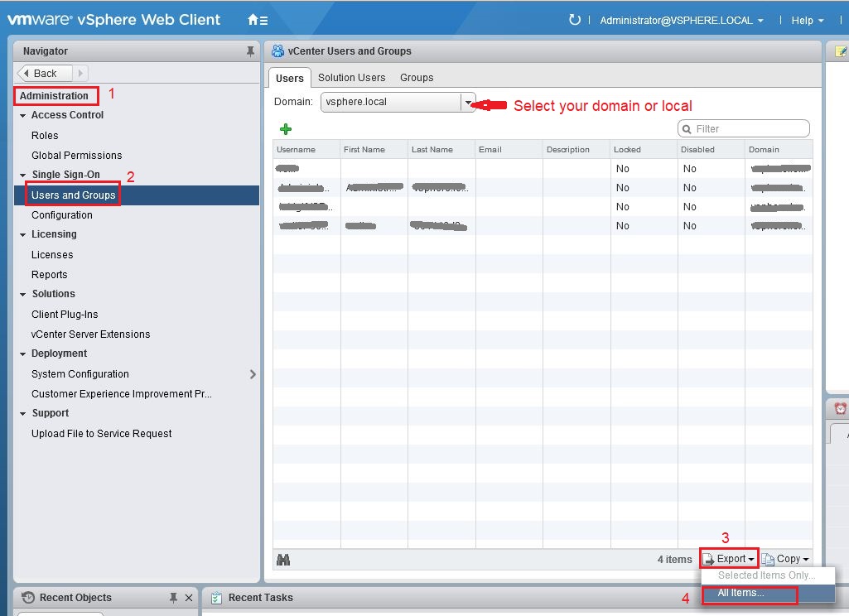Viewport: 849px width, 616px height.
Task: Click the Recent Tasks panel icon
Action: pyautogui.click(x=217, y=597)
